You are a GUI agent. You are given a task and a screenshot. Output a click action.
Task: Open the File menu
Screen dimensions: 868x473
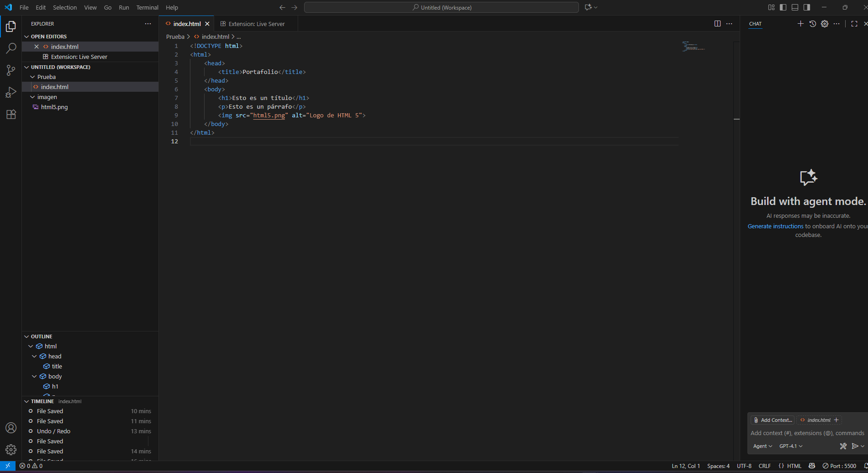[x=24, y=7]
